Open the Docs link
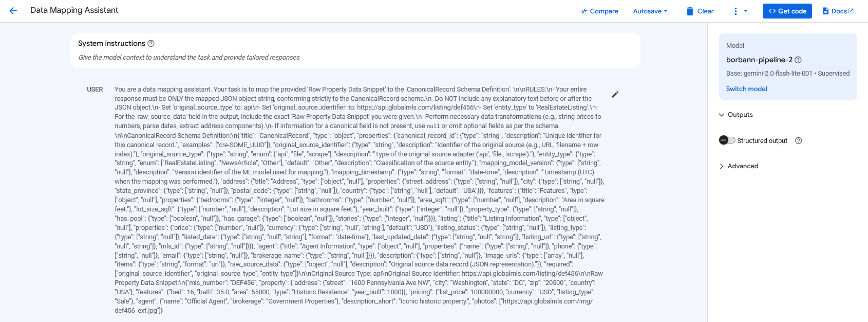 click(x=838, y=11)
